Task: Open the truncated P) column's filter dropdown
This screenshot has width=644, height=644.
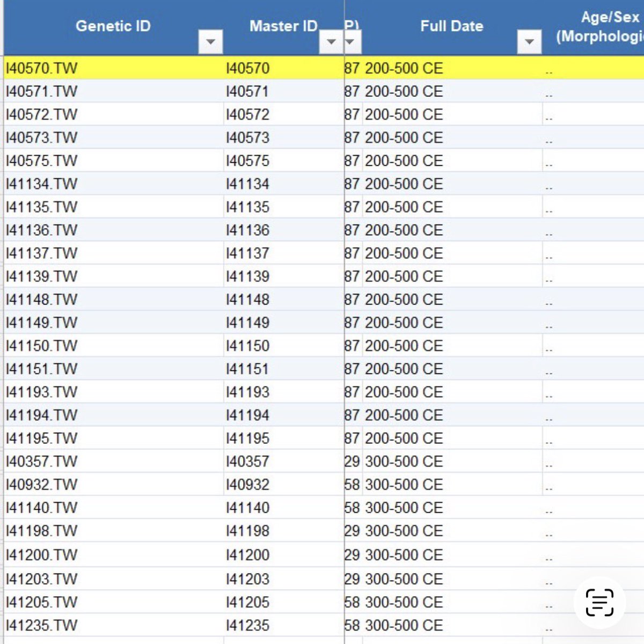Action: (352, 41)
